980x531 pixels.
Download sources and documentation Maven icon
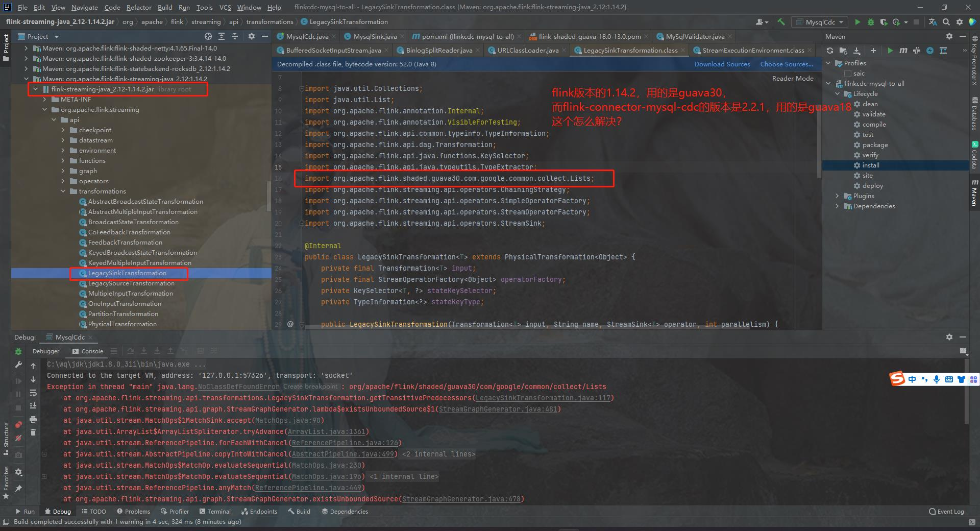pyautogui.click(x=857, y=51)
